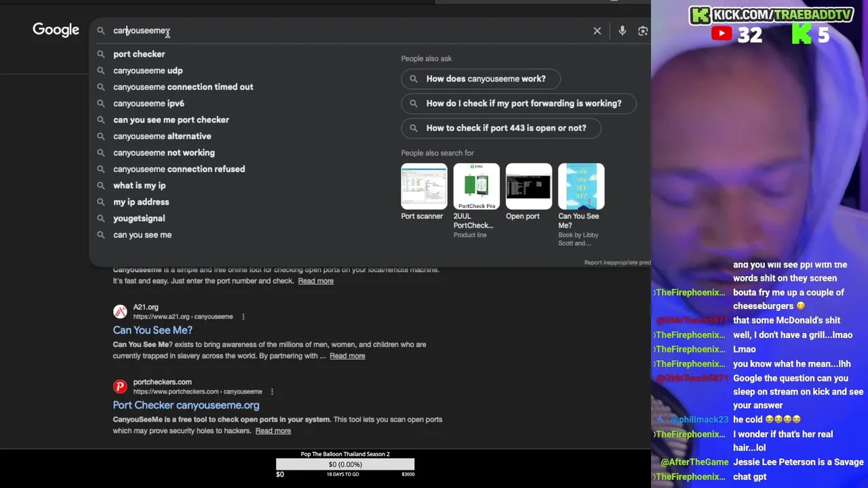Click 'Report inappropriate predictions' link
868x488 pixels.
[617, 262]
